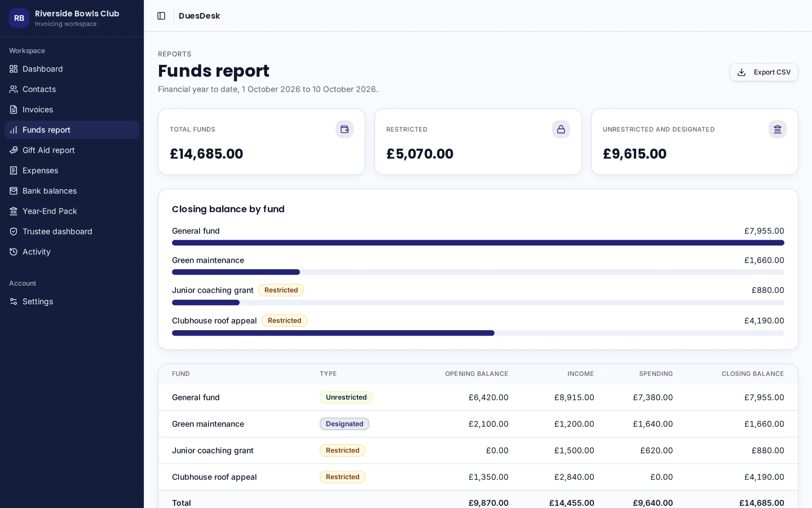Image resolution: width=812 pixels, height=508 pixels.
Task: Click the General fund progress bar
Action: [x=478, y=243]
